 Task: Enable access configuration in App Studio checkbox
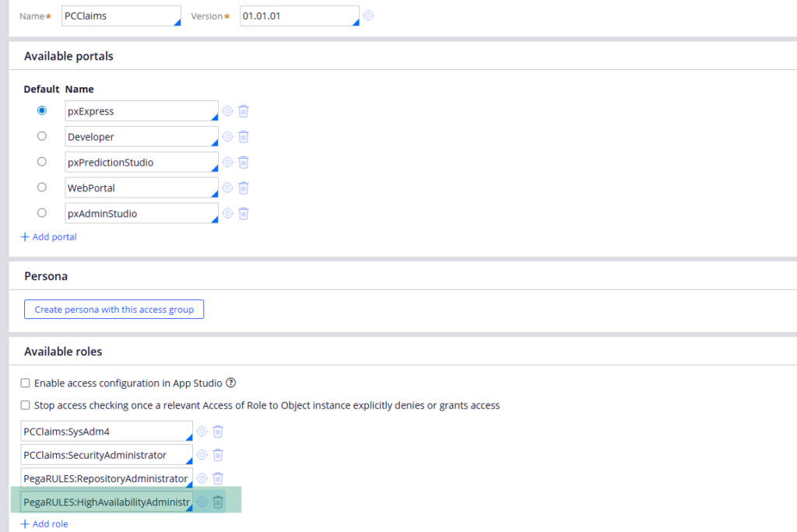pos(25,383)
